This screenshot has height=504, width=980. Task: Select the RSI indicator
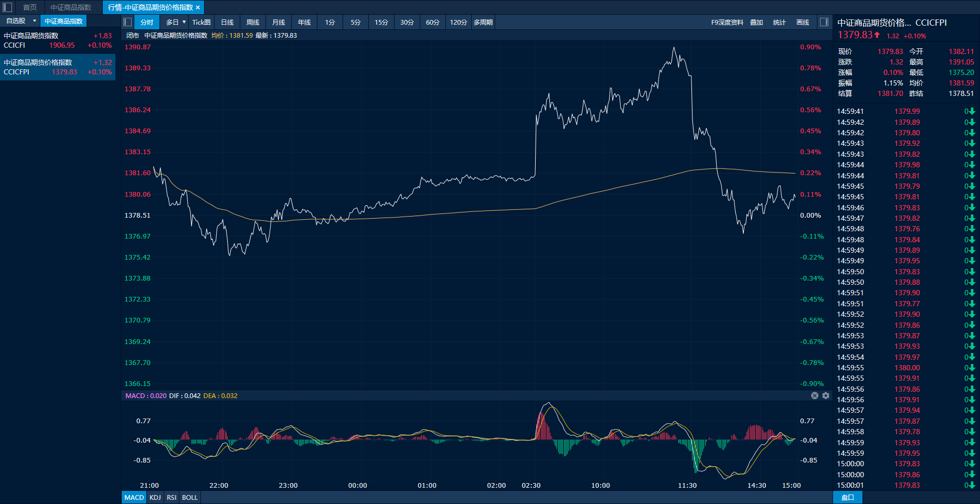coord(172,497)
